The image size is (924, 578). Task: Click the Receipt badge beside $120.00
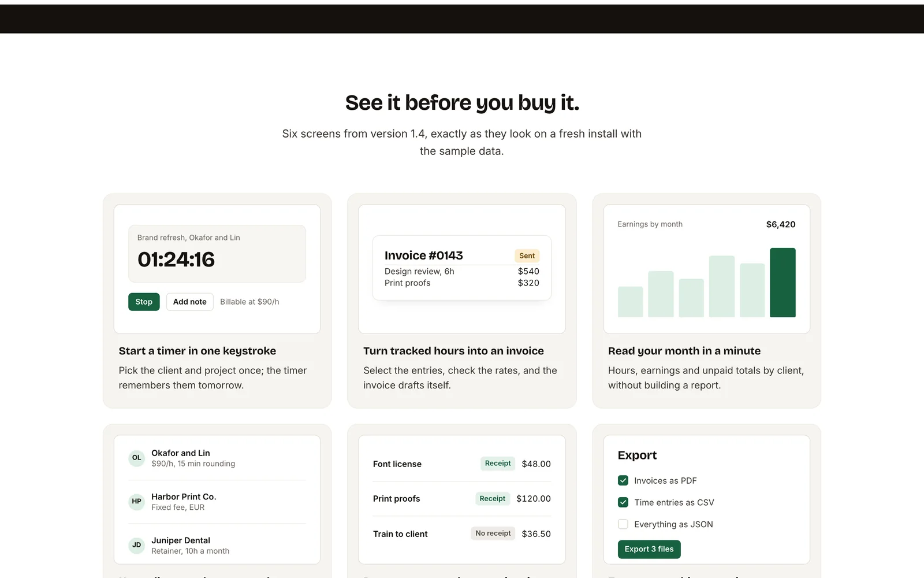493,499
